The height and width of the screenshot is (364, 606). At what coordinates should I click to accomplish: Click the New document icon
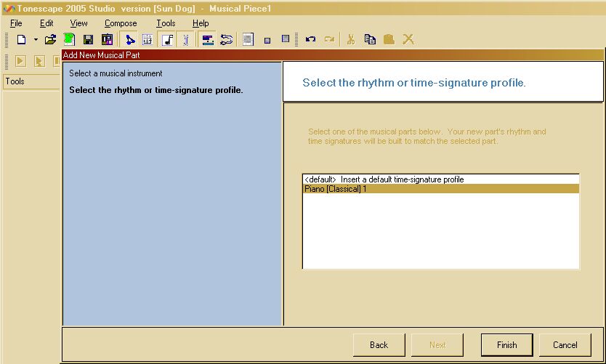click(22, 39)
